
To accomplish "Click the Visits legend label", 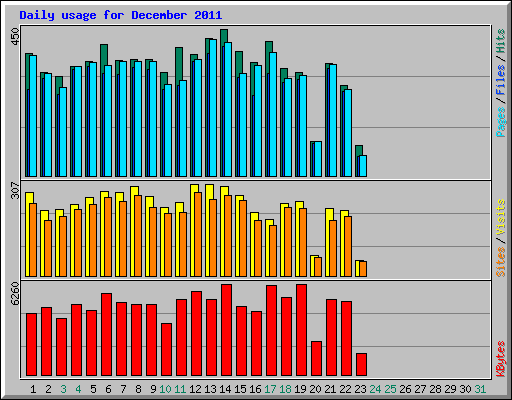I will [501, 218].
